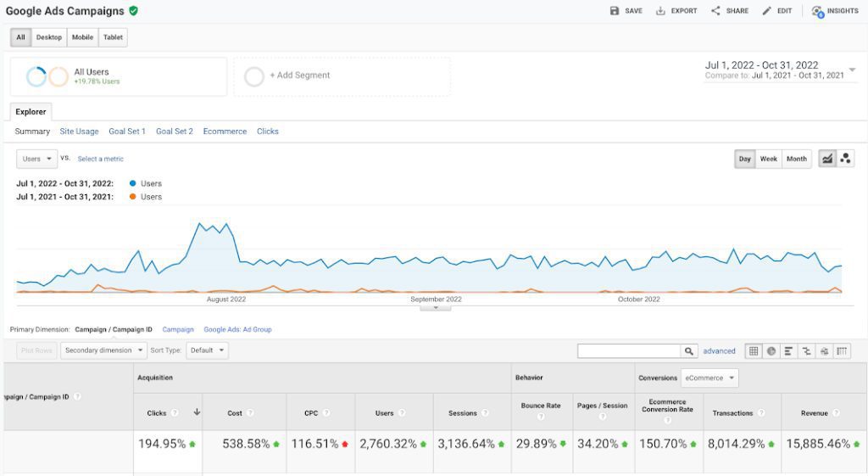
Task: Click the blue Users legend dot
Action: pyautogui.click(x=133, y=183)
